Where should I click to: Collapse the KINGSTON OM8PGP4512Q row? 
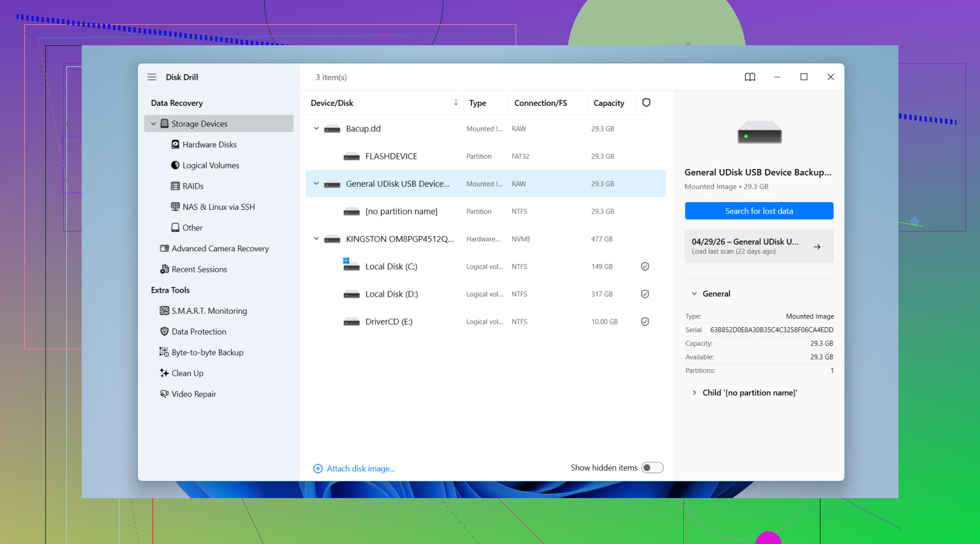316,239
